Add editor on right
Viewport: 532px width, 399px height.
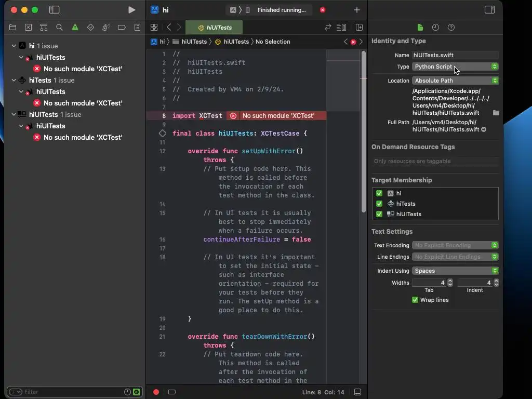pyautogui.click(x=360, y=28)
